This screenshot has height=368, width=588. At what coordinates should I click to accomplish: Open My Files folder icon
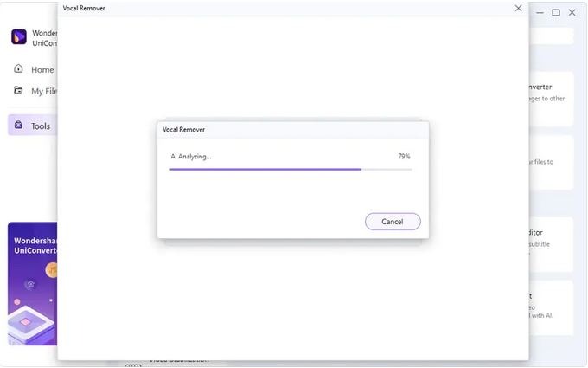coord(18,90)
